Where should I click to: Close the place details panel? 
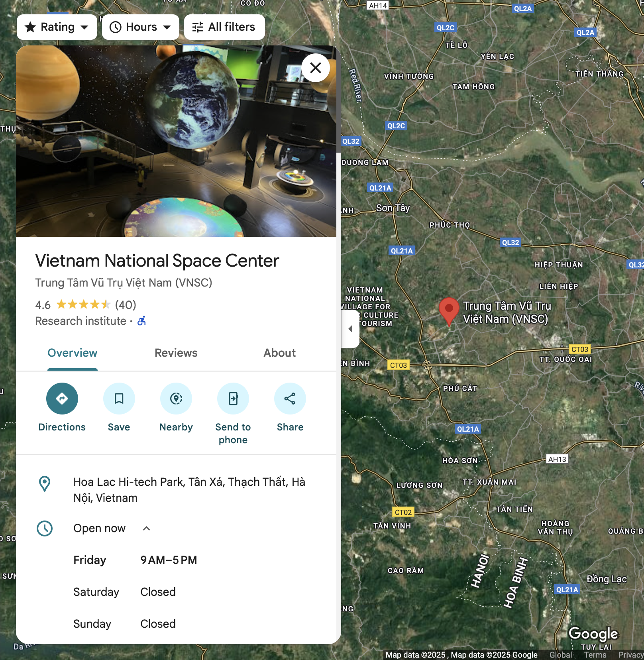point(316,68)
